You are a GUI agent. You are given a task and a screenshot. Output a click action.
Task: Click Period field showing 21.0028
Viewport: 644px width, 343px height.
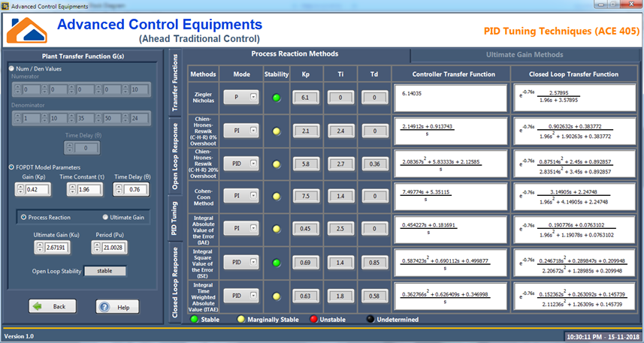pyautogui.click(x=113, y=248)
